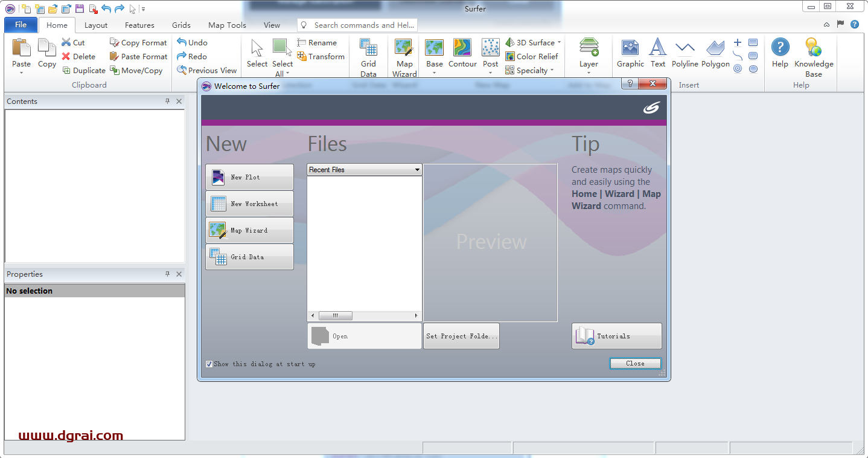Select the Text insert tool
The width and height of the screenshot is (868, 458).
point(657,53)
